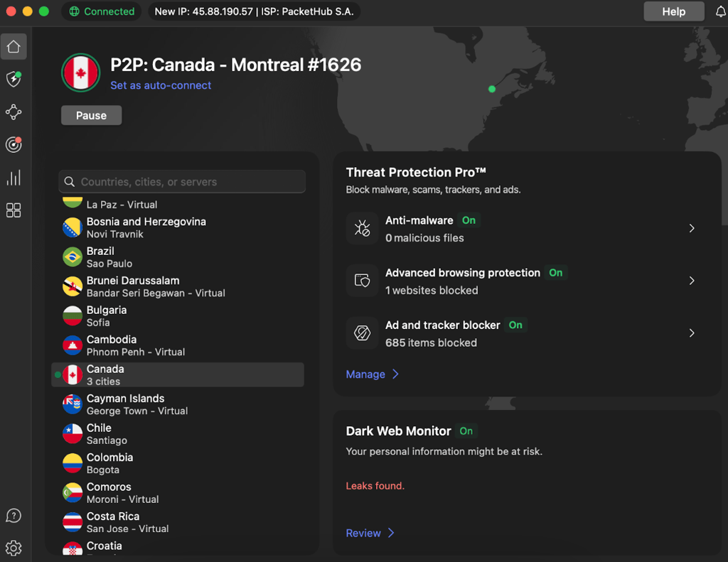Image resolution: width=728 pixels, height=562 pixels.
Task: Select Chile Santiago server
Action: [178, 434]
